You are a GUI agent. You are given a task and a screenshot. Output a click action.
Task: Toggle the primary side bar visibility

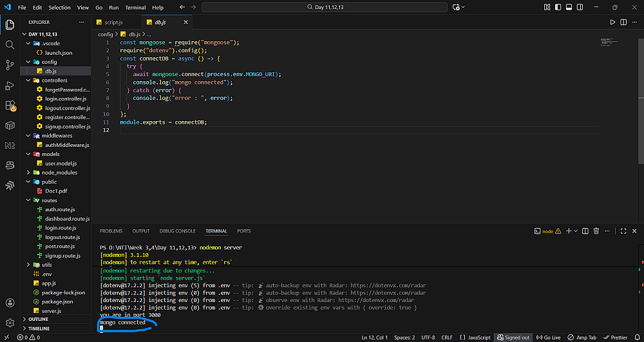(x=558, y=7)
